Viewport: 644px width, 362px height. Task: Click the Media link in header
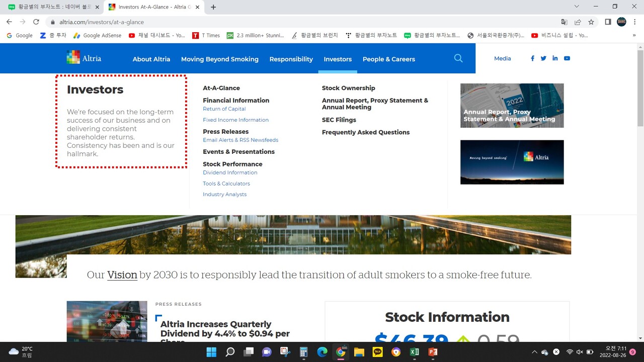(502, 58)
